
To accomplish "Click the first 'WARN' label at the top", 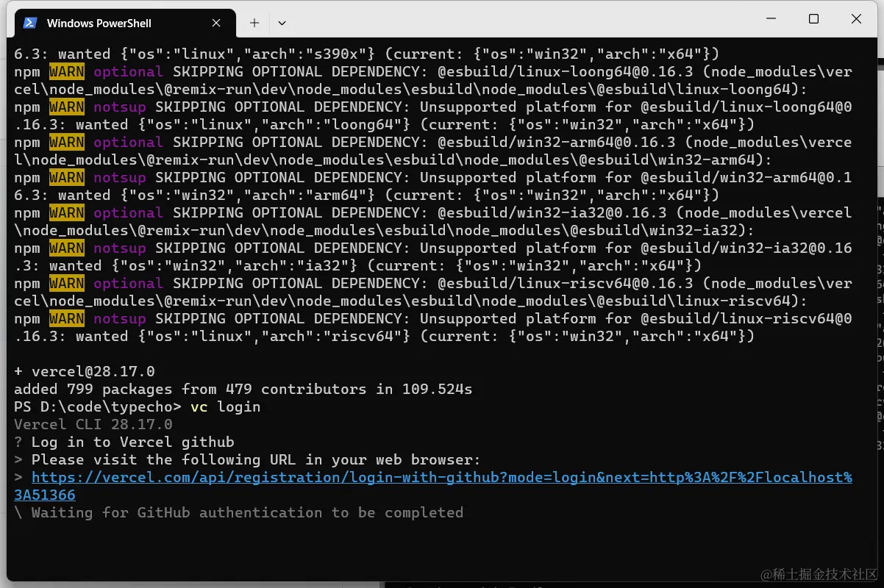I will (67, 72).
